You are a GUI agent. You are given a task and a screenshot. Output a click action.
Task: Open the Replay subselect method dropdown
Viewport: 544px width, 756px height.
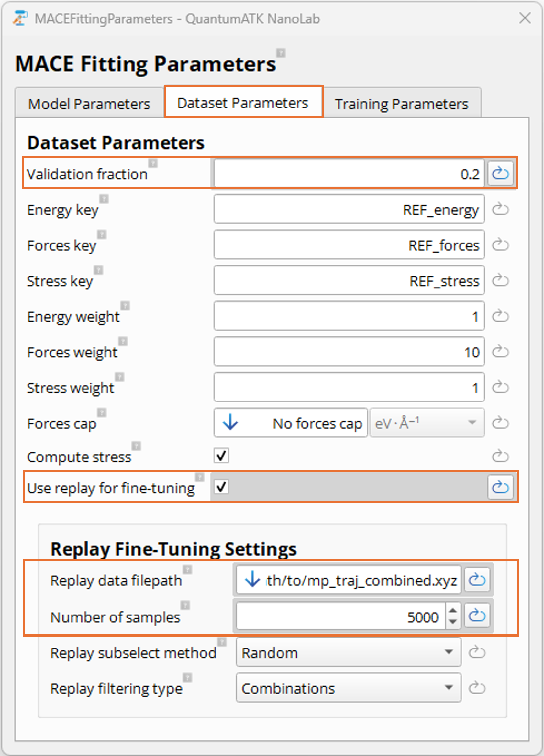[348, 652]
